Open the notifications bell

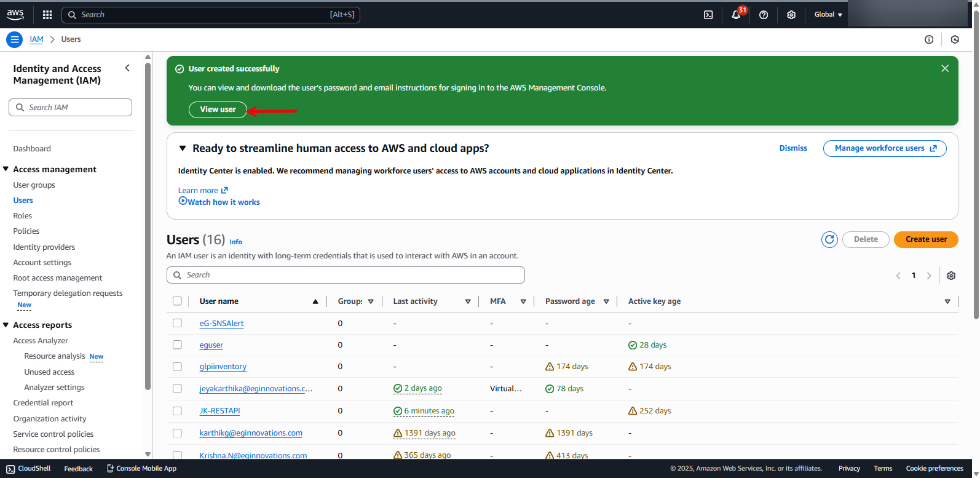(736, 15)
